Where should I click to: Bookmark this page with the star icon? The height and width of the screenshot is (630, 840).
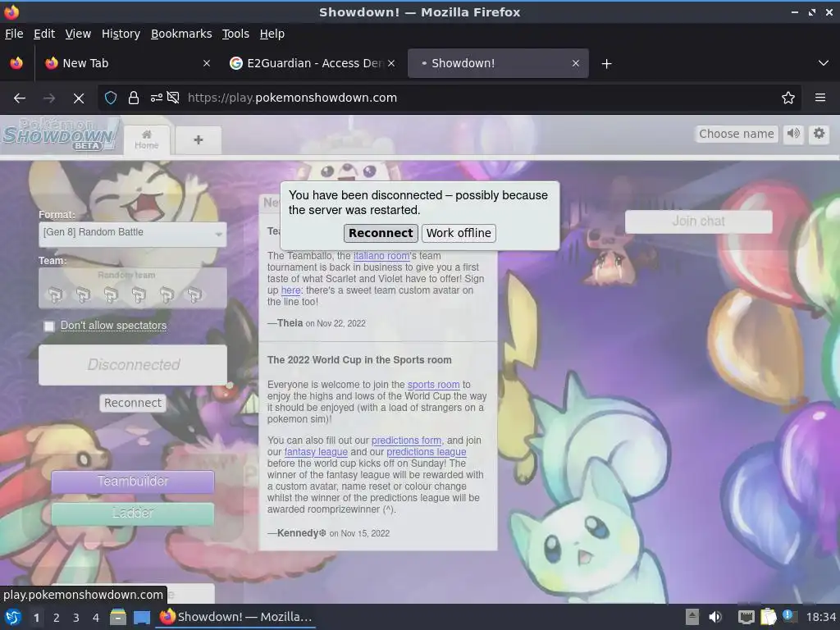click(x=788, y=98)
